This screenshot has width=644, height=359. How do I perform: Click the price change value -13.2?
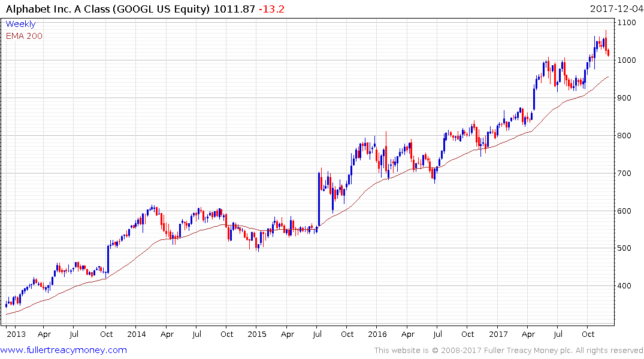pos(271,9)
